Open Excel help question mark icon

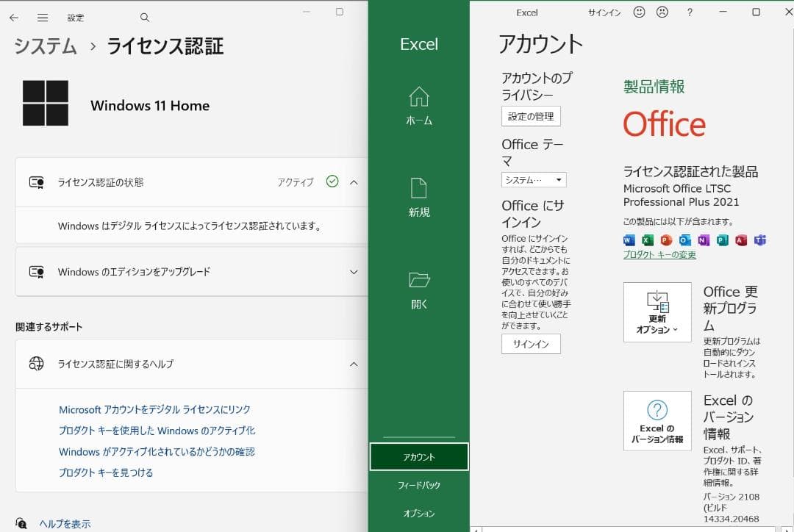pos(690,12)
